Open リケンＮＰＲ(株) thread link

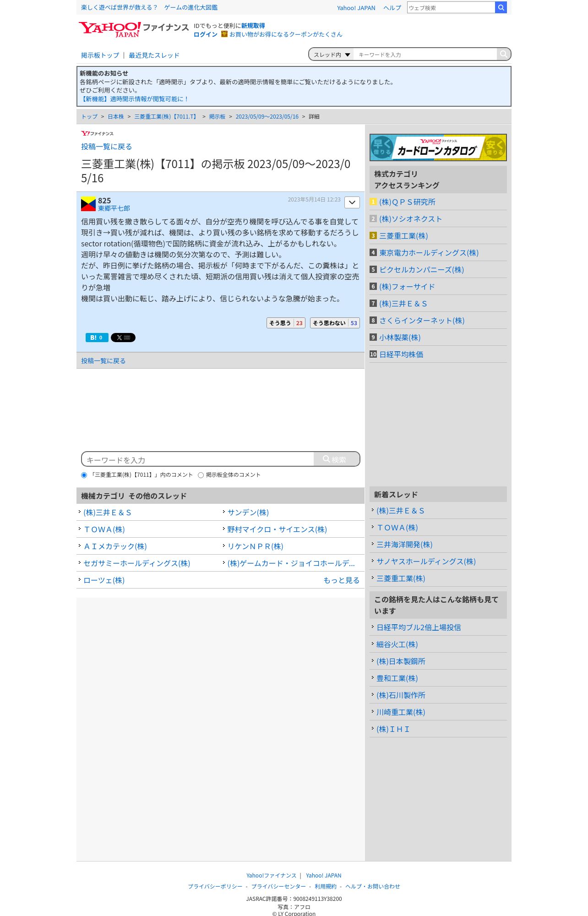[256, 546]
